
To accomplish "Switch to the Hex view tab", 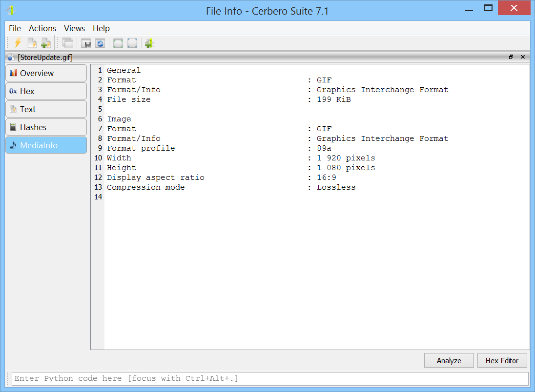I will [46, 91].
